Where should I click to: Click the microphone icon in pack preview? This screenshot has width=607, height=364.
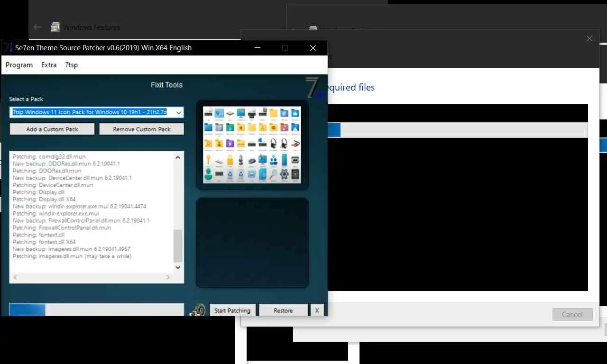pyautogui.click(x=241, y=160)
